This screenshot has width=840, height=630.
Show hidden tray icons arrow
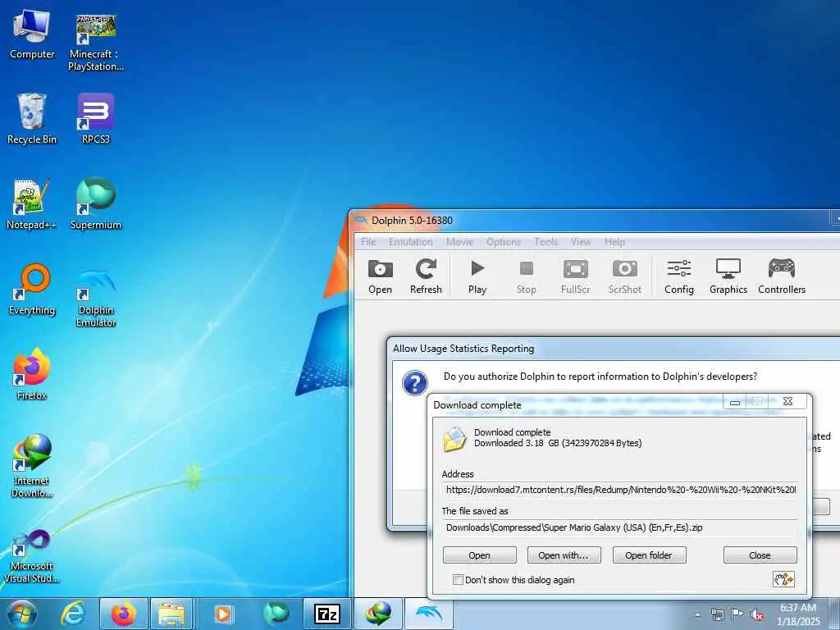point(697,614)
